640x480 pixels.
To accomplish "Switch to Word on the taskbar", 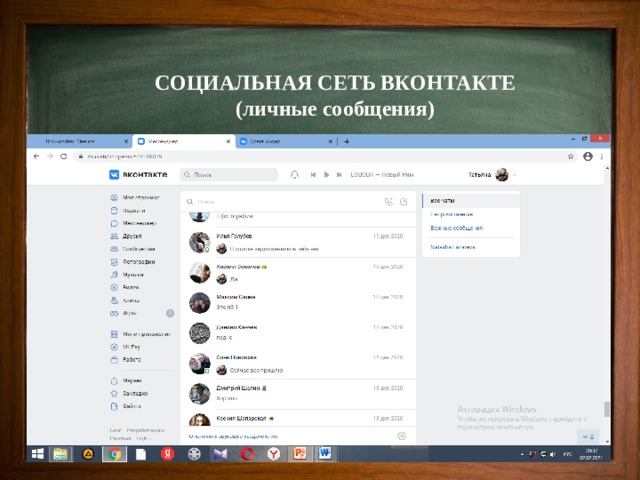I will (325, 454).
